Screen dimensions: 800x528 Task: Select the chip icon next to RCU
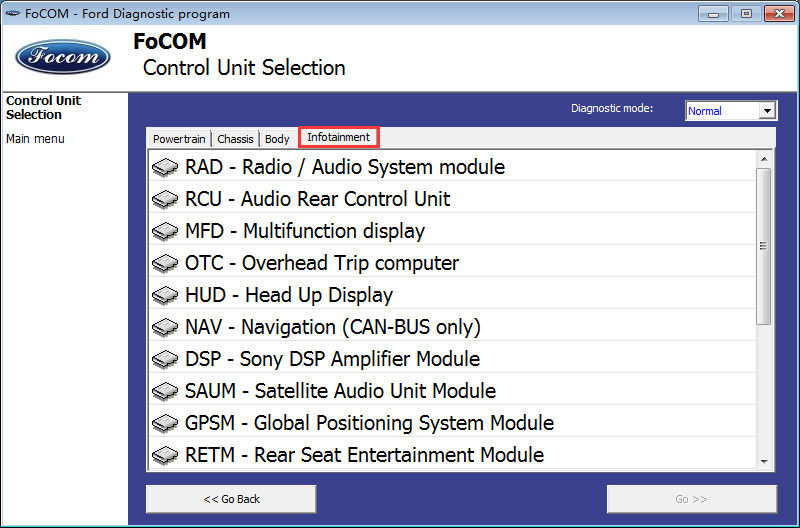[x=165, y=199]
